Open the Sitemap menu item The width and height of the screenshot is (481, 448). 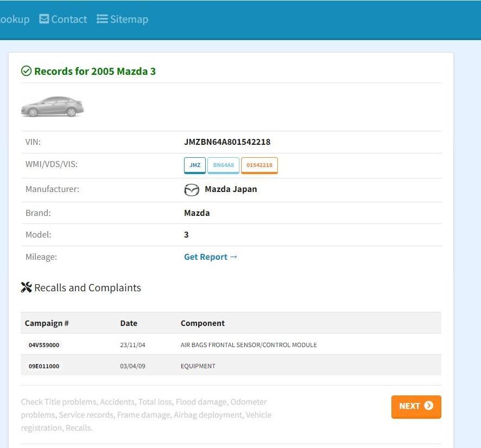(x=122, y=19)
